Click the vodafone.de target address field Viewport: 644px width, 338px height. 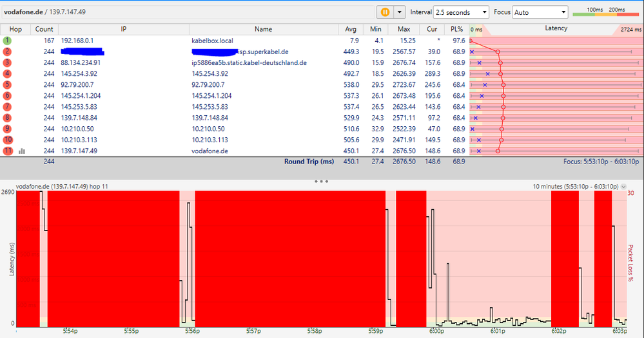click(x=188, y=12)
